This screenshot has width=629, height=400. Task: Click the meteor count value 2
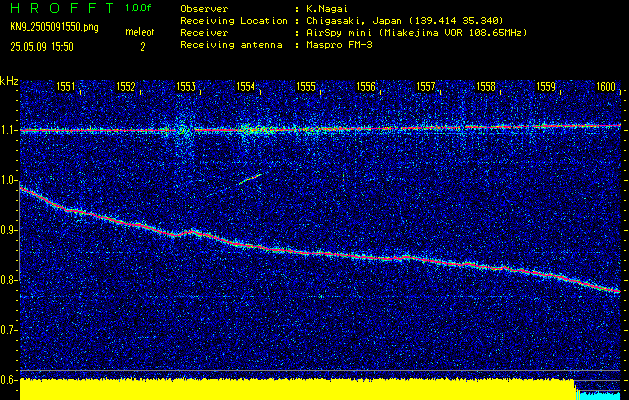coord(142,47)
